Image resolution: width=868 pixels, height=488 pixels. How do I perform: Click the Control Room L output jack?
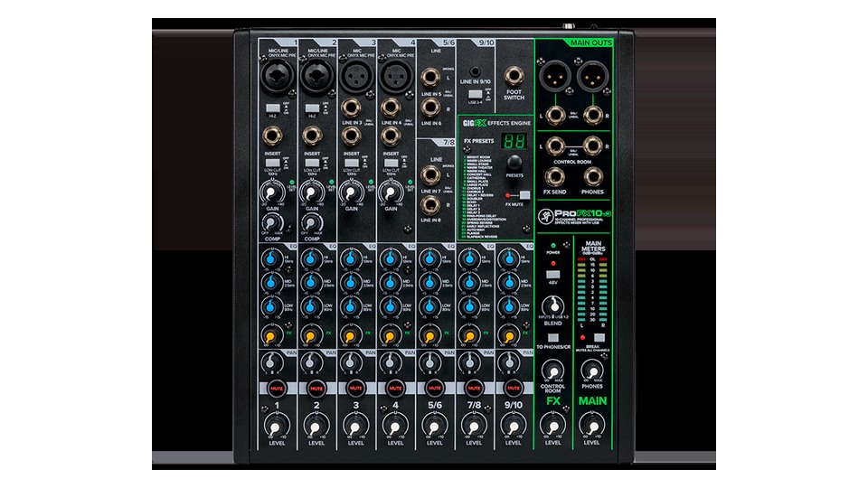point(554,146)
